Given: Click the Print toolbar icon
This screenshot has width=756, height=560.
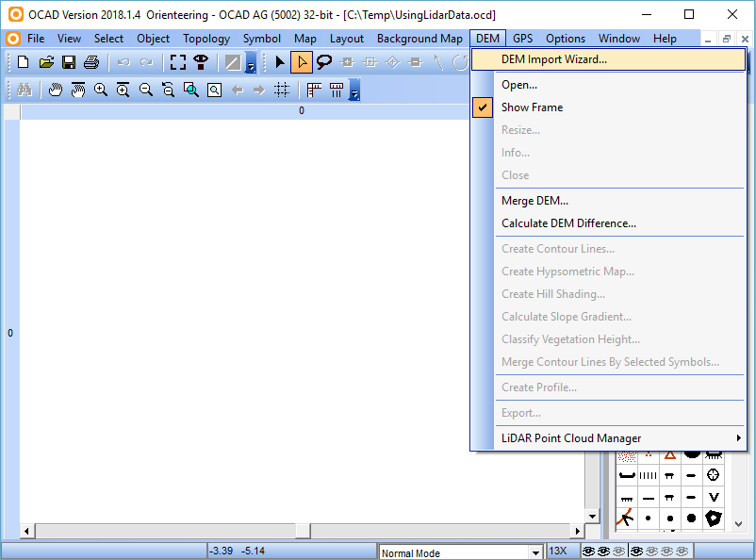Looking at the screenshot, I should (91, 62).
